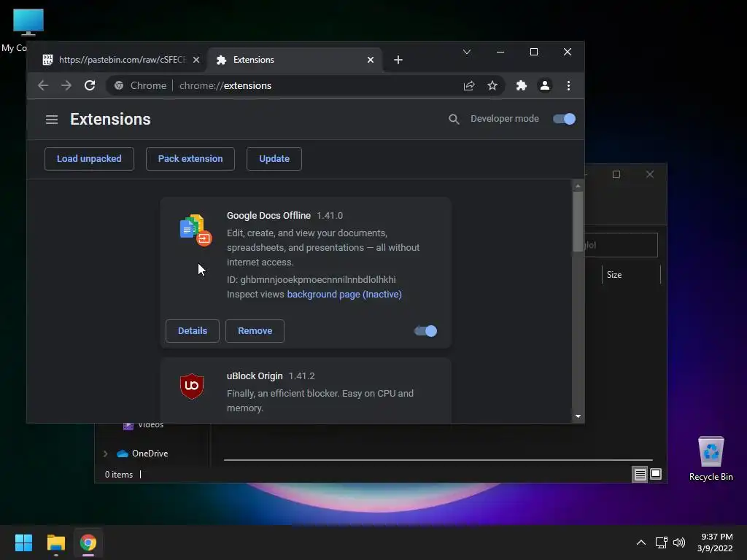Click Pack extension button

pos(190,158)
